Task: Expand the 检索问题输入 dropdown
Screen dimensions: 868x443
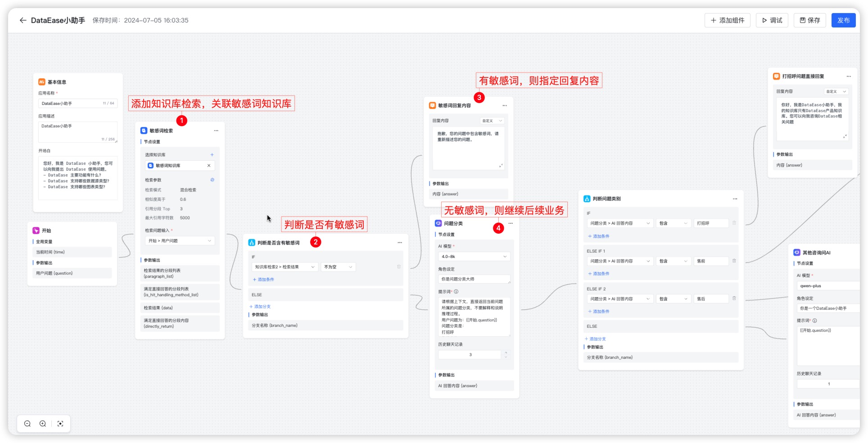Action: [180, 241]
